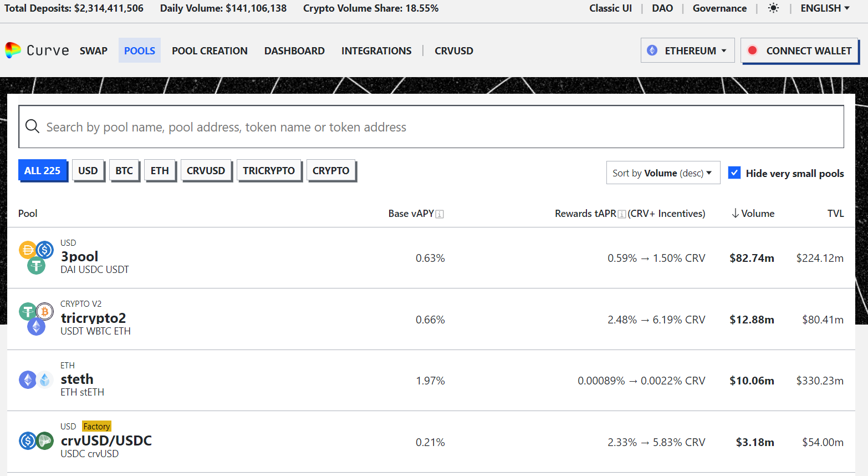Go to the SWAP page
868x476 pixels.
click(x=93, y=50)
